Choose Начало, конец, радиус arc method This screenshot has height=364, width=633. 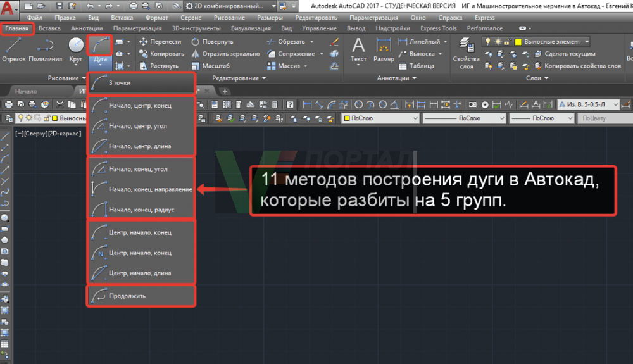pos(141,210)
